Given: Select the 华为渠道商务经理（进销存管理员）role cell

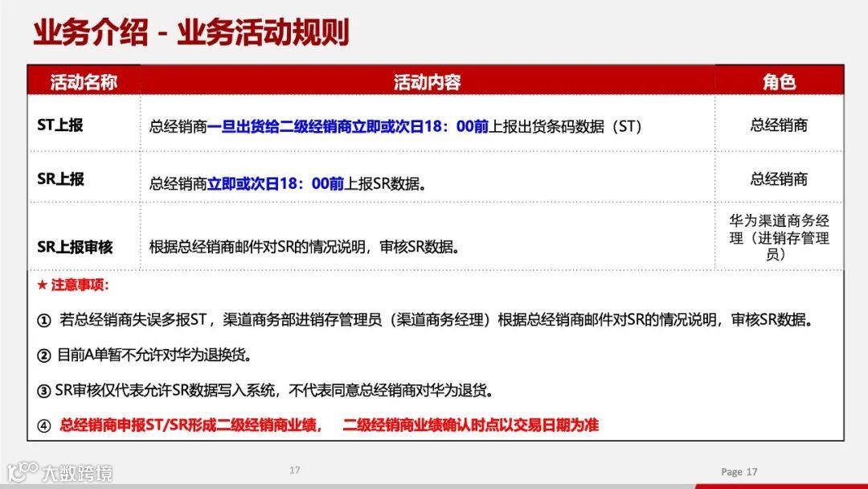Looking at the screenshot, I should (x=779, y=237).
